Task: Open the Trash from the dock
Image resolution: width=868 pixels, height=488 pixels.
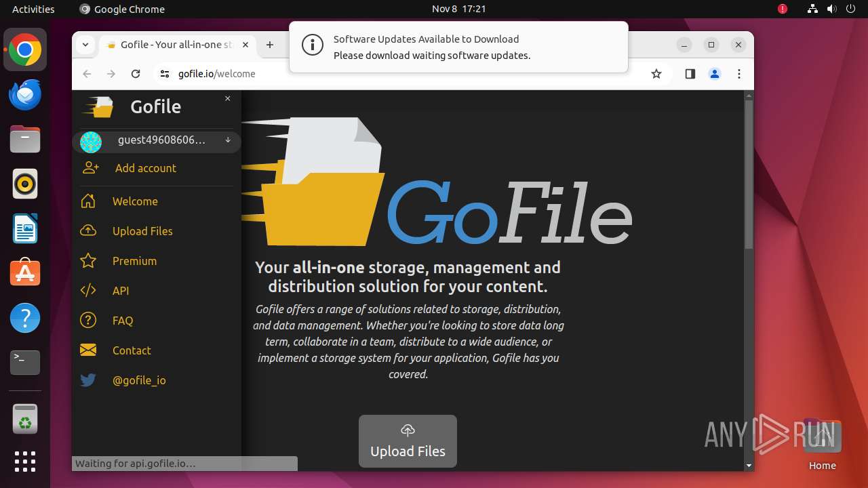Action: pos(25,419)
